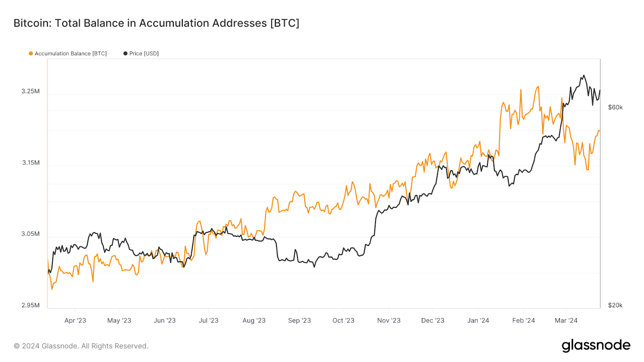Toggle the Price [USD] series label

pyautogui.click(x=144, y=53)
